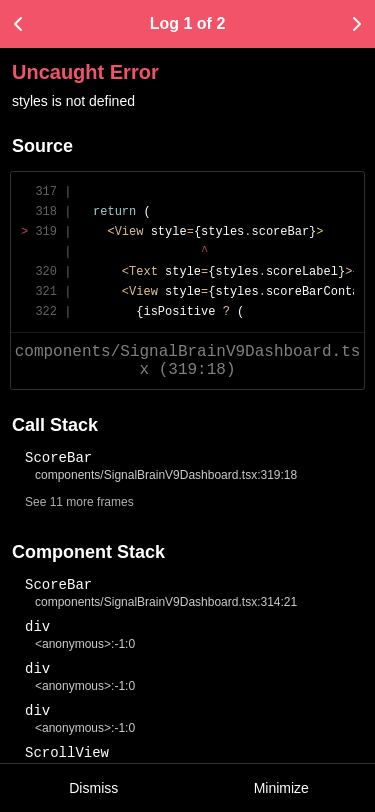
Task: Dismiss the error overlay
Action: (94, 788)
